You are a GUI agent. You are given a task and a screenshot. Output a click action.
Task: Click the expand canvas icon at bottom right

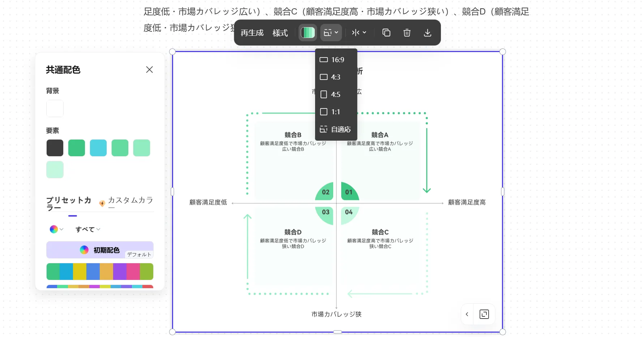pyautogui.click(x=484, y=314)
